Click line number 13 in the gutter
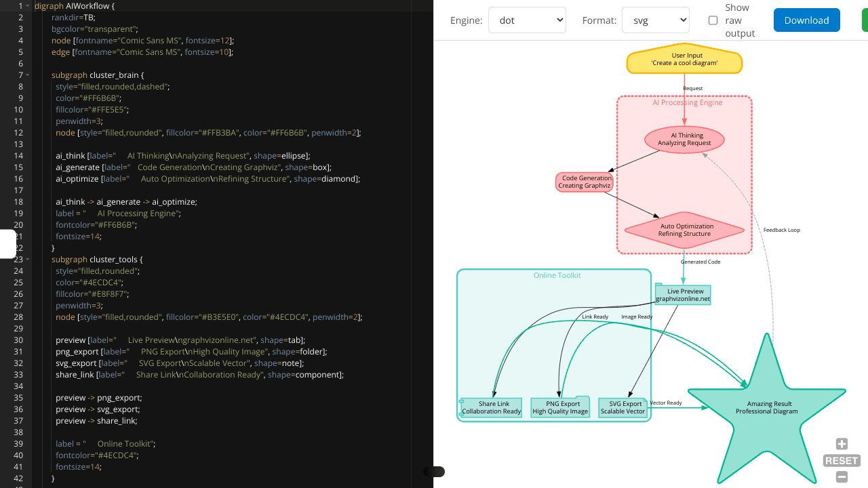Image resolution: width=868 pixels, height=488 pixels. point(18,144)
